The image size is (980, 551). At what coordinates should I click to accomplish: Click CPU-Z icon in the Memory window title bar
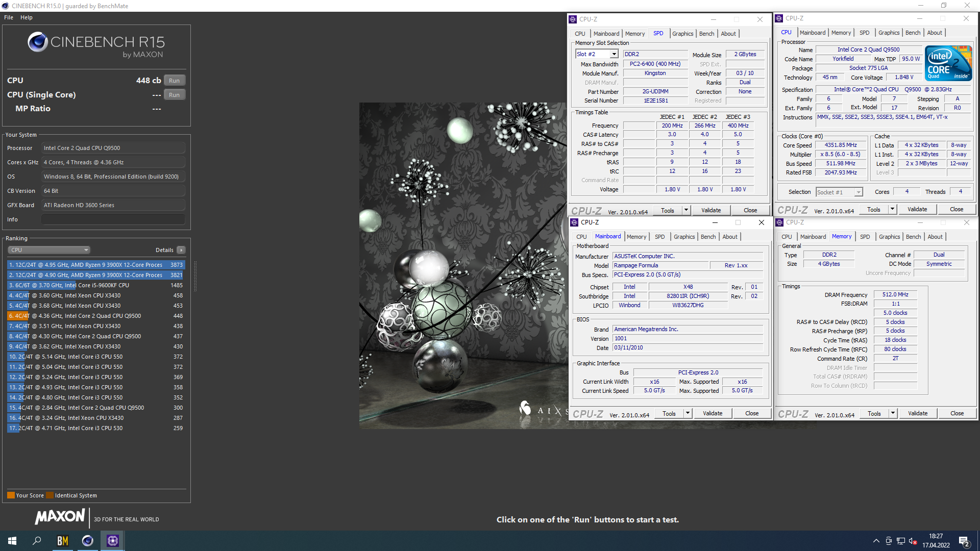[x=779, y=222]
